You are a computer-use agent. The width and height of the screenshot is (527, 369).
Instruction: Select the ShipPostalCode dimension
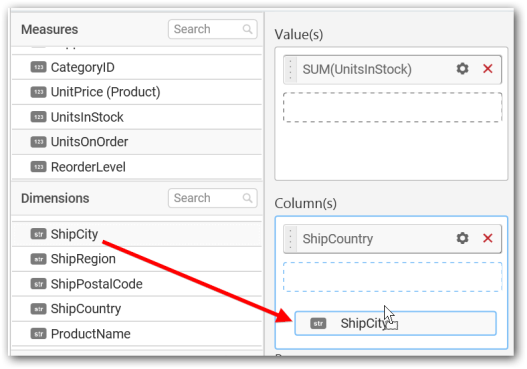(x=137, y=284)
